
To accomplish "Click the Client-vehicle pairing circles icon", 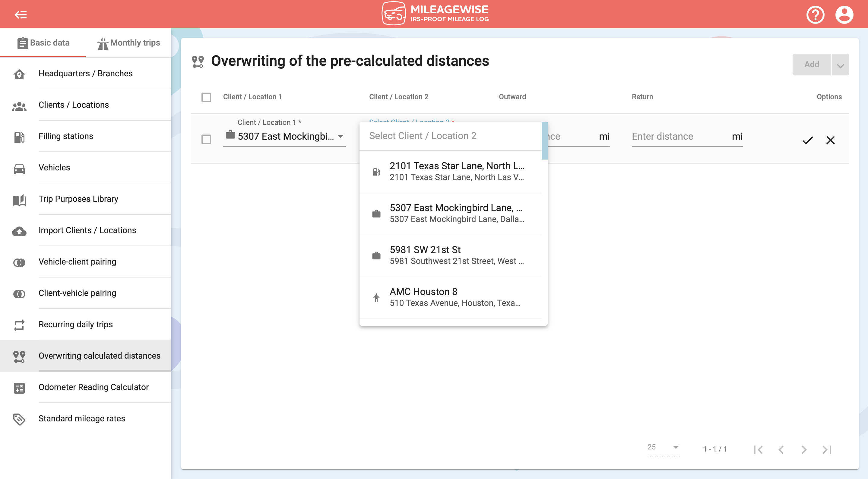I will [19, 293].
